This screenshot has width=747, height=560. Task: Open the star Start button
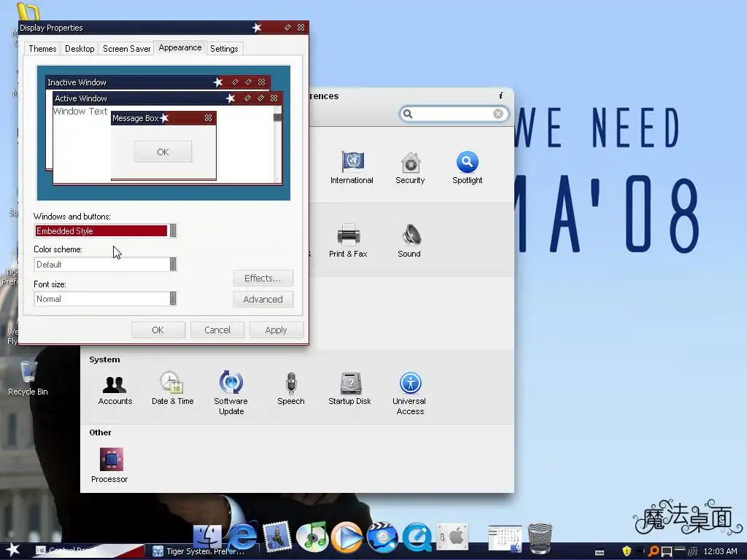point(13,550)
